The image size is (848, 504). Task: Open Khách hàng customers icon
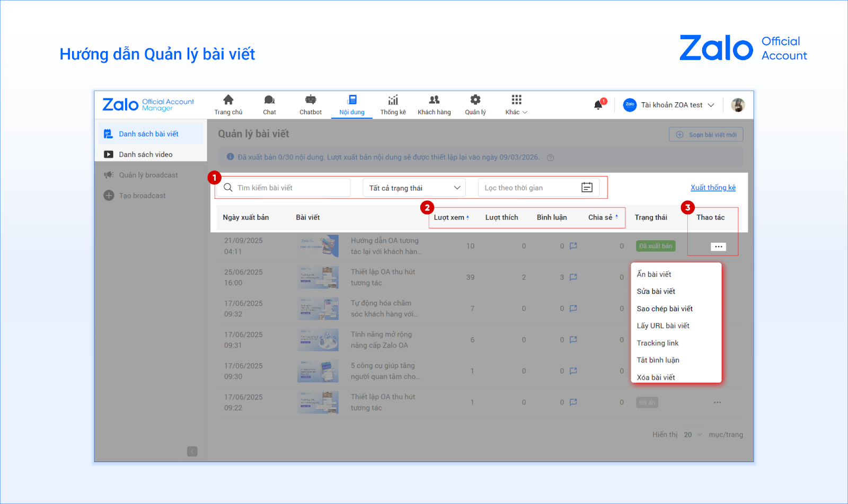pos(434,100)
